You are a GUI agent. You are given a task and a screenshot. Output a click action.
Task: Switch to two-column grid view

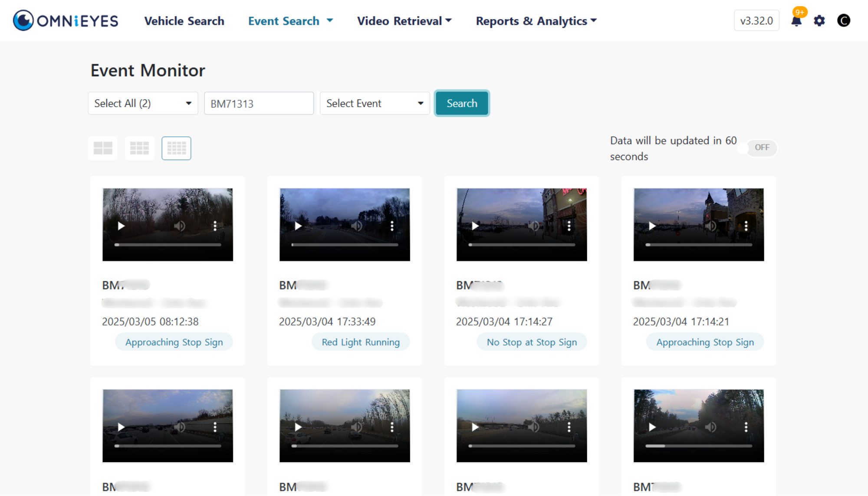103,148
